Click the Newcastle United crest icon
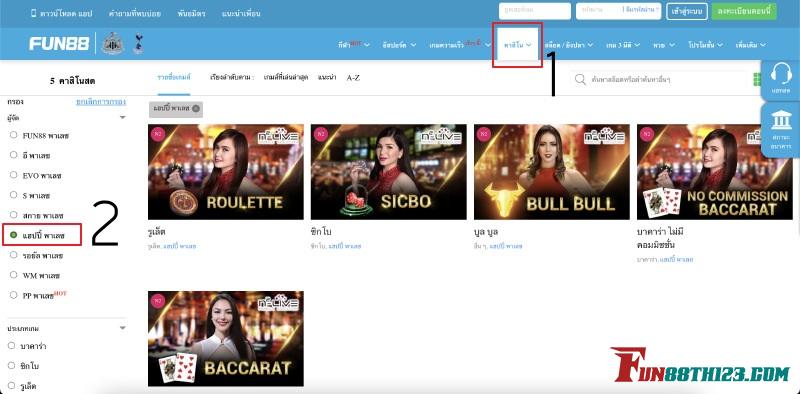The height and width of the screenshot is (394, 800). 112,43
